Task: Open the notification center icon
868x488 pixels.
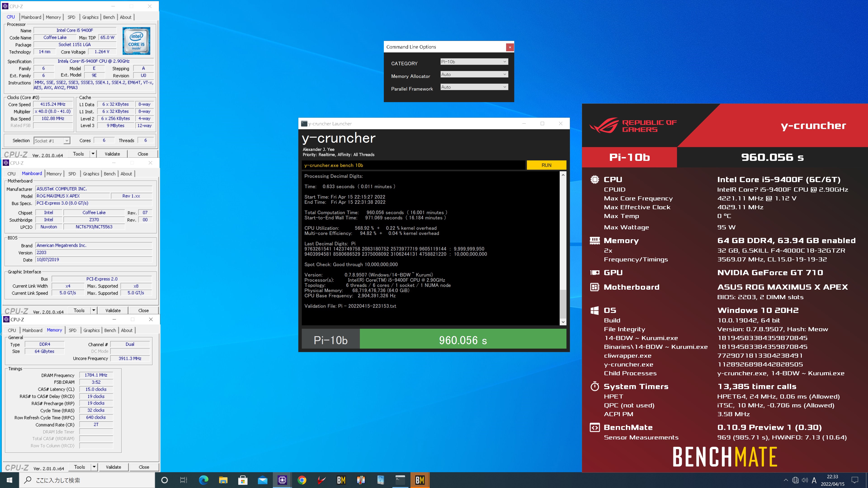Action: tap(855, 480)
